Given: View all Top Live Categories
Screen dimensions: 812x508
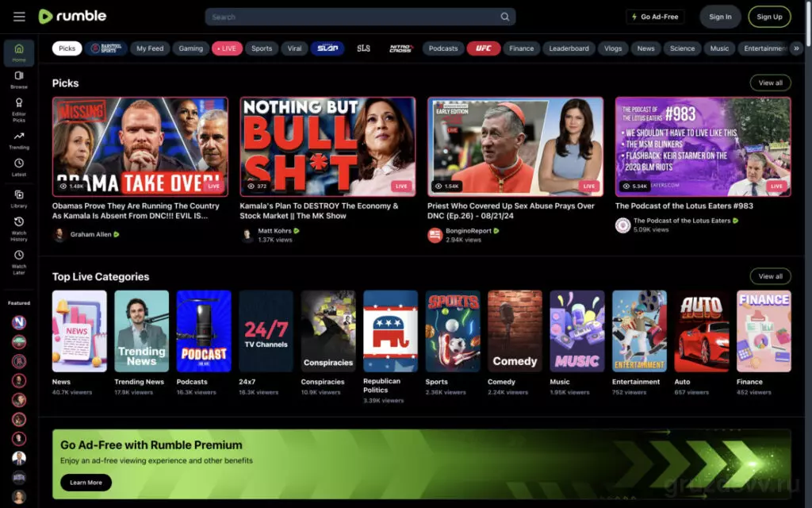Looking at the screenshot, I should click(770, 276).
